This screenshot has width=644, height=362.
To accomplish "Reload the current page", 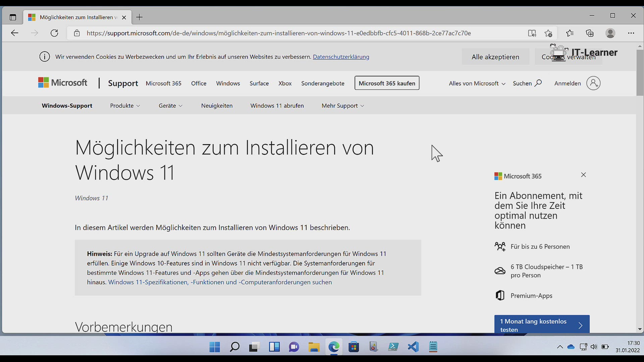I will (54, 33).
